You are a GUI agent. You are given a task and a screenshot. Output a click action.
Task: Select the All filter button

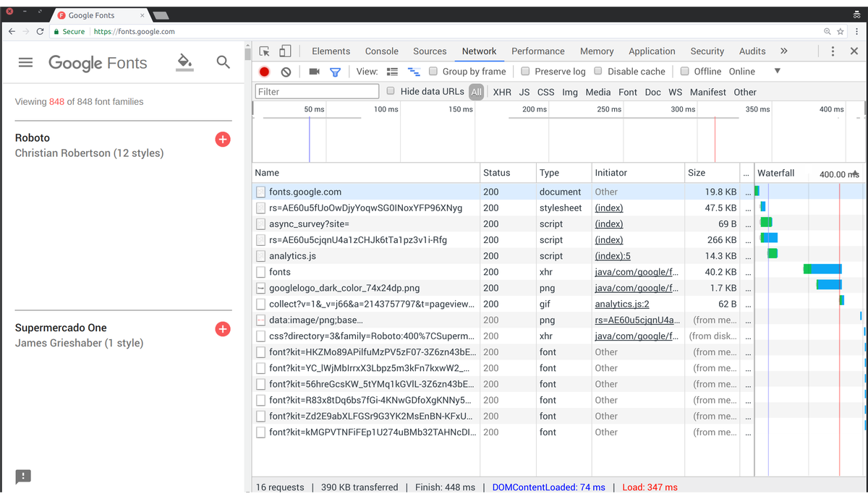[x=476, y=92]
